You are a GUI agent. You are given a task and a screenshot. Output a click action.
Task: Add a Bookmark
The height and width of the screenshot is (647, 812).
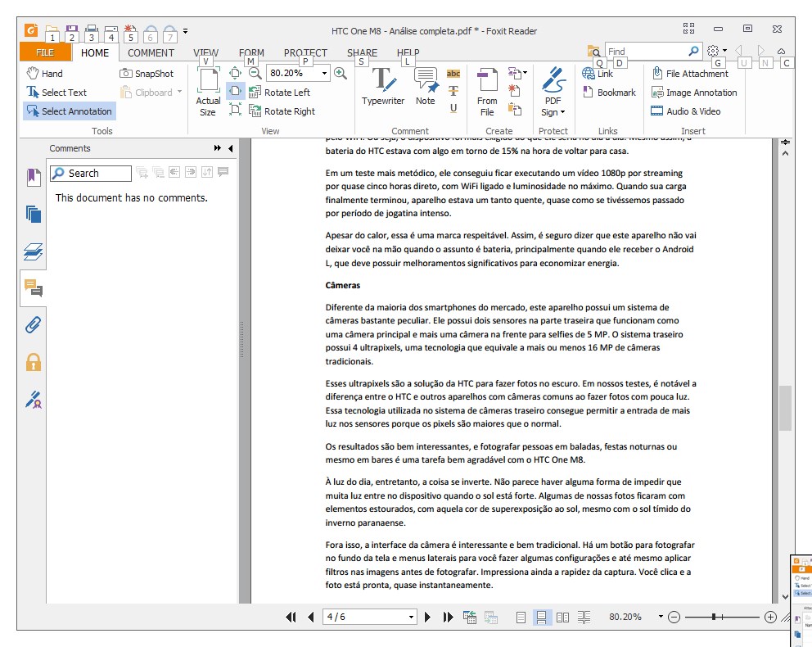(x=609, y=93)
